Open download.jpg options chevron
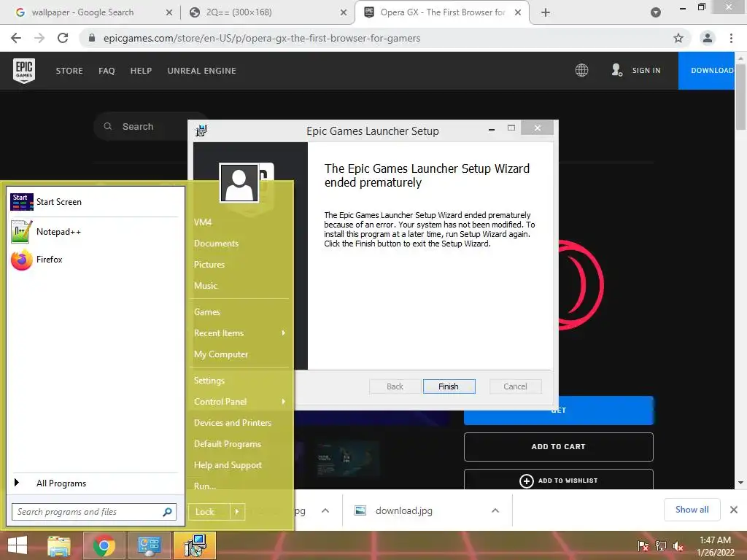This screenshot has width=747, height=560. [495, 510]
